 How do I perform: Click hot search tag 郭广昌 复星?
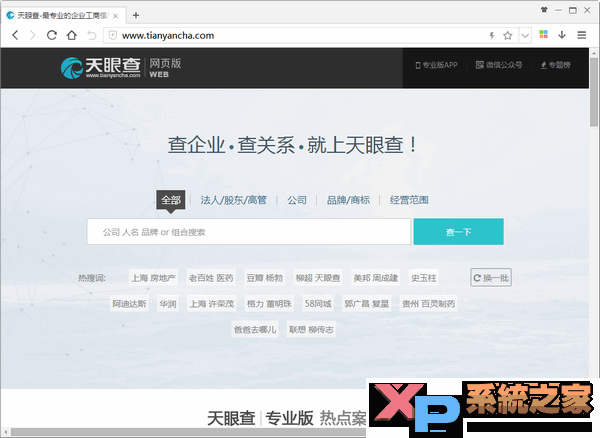pos(367,304)
